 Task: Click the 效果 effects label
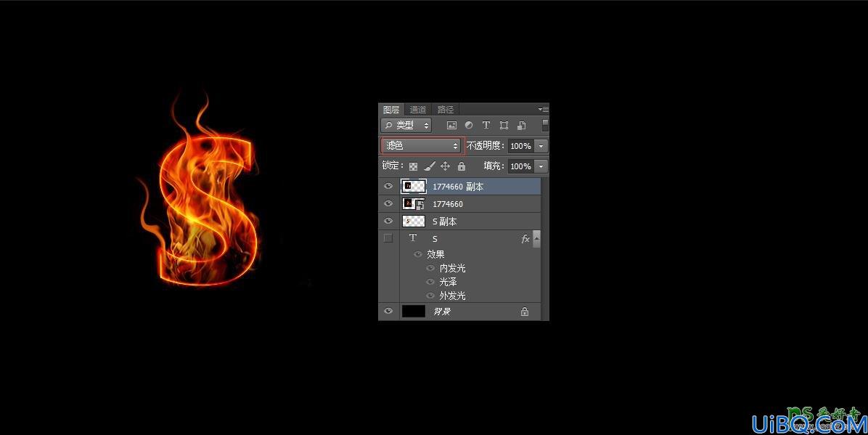pyautogui.click(x=435, y=254)
